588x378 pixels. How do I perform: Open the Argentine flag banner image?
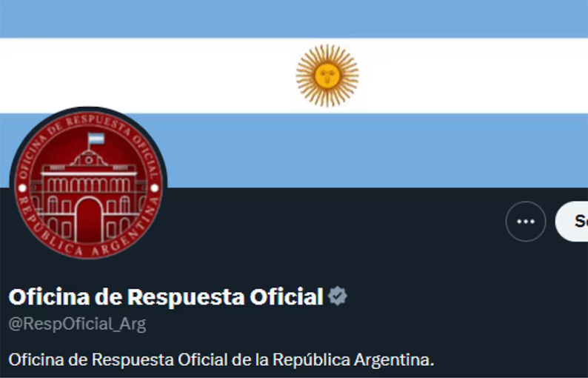[x=294, y=94]
